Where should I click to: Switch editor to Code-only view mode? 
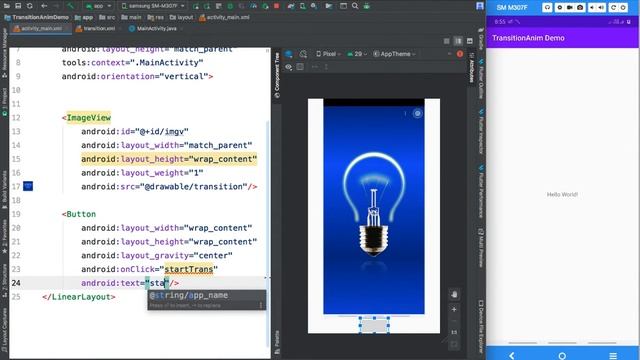(447, 41)
